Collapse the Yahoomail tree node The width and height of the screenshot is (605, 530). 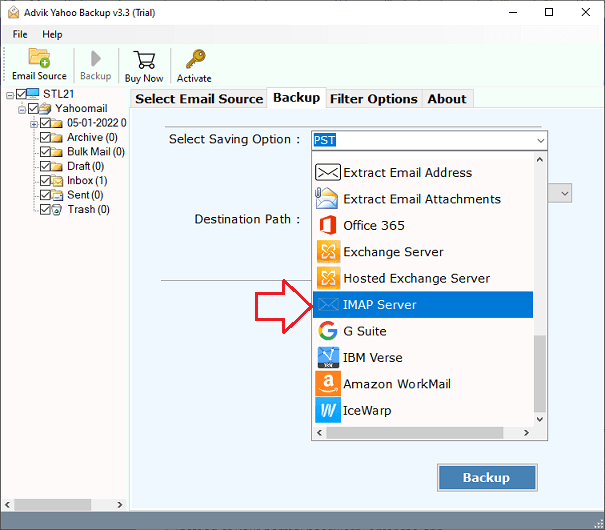22,110
